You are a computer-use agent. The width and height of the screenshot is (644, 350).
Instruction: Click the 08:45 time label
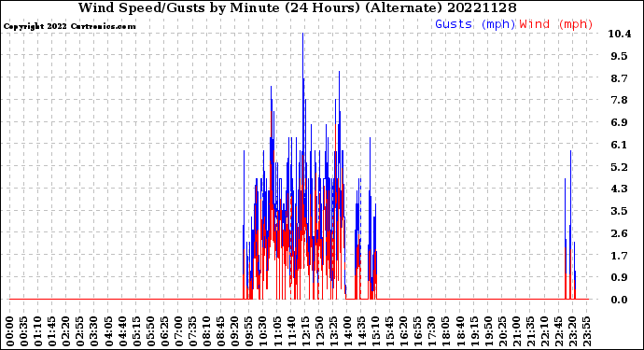(220, 330)
